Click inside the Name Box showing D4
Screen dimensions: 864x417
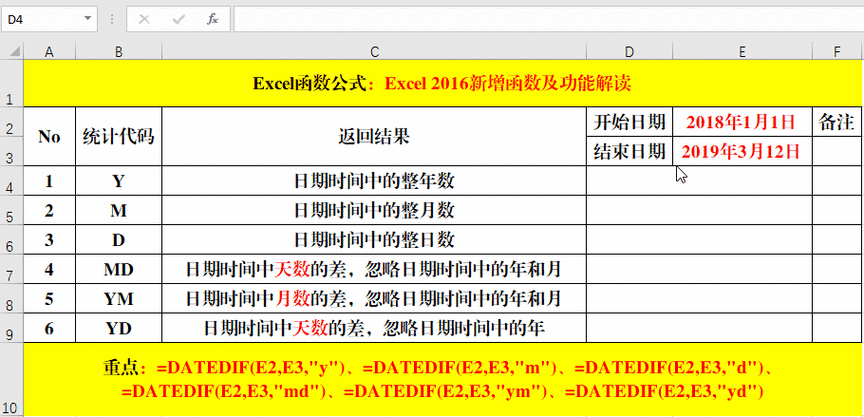coord(41,19)
